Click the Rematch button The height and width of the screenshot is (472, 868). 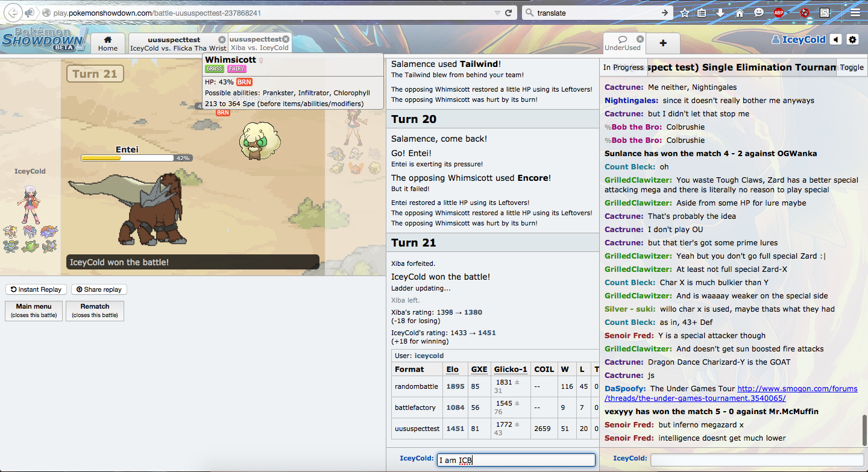click(95, 310)
